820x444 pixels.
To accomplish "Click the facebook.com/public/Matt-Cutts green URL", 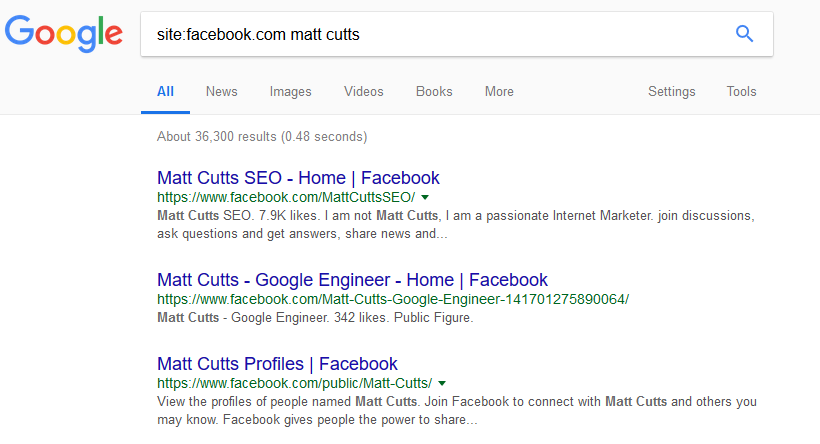I will tap(294, 383).
